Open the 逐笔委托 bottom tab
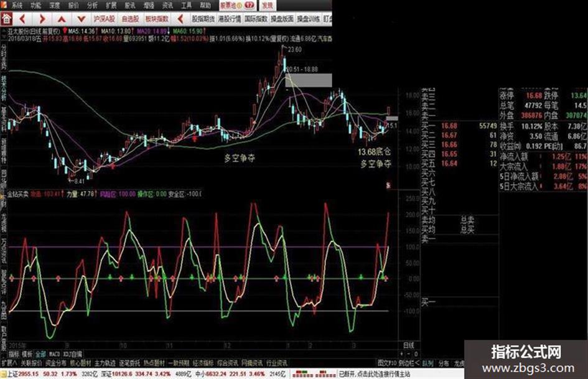 pos(130,363)
